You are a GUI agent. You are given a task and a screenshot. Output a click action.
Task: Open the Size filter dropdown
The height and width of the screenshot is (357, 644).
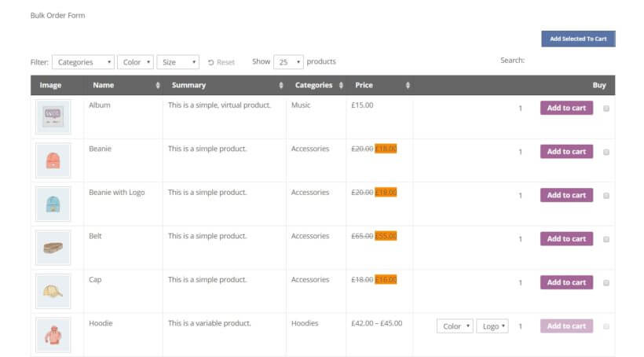pyautogui.click(x=177, y=62)
